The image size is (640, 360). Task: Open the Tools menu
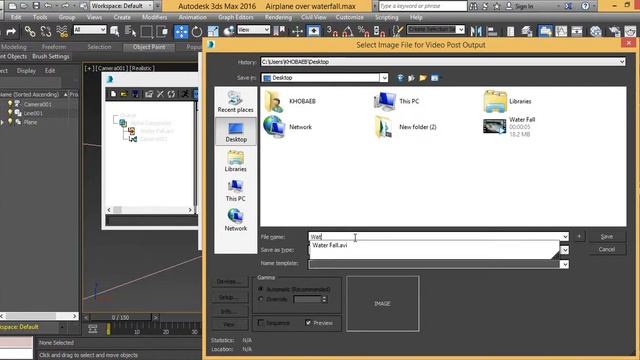[40, 17]
